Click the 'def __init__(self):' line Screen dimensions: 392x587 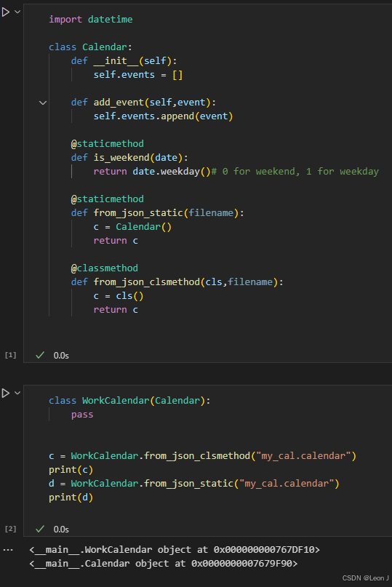[x=124, y=61]
